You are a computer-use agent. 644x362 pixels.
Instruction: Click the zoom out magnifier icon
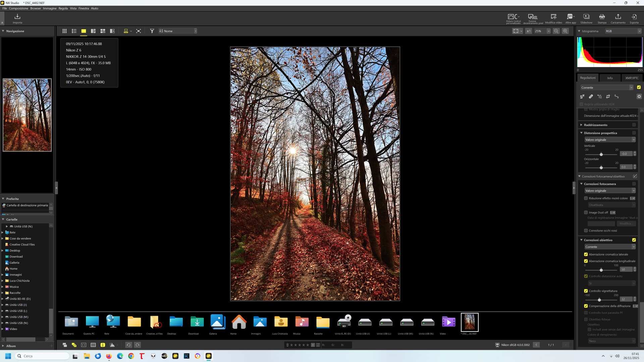(x=556, y=31)
